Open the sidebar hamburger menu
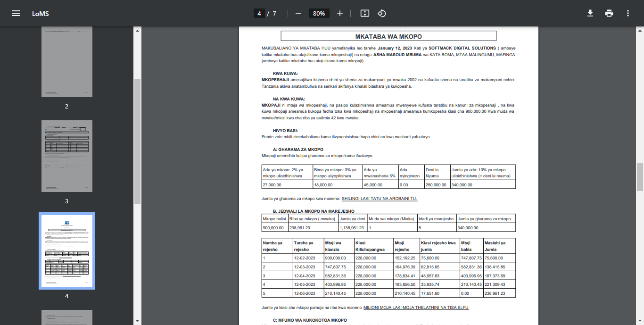 click(x=16, y=13)
